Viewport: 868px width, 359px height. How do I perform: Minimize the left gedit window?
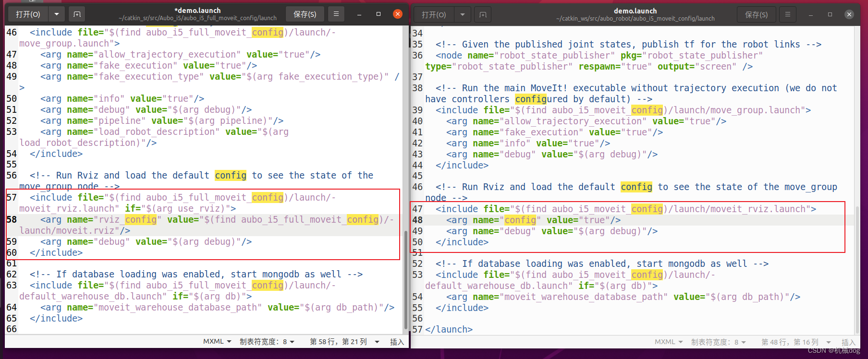point(359,14)
